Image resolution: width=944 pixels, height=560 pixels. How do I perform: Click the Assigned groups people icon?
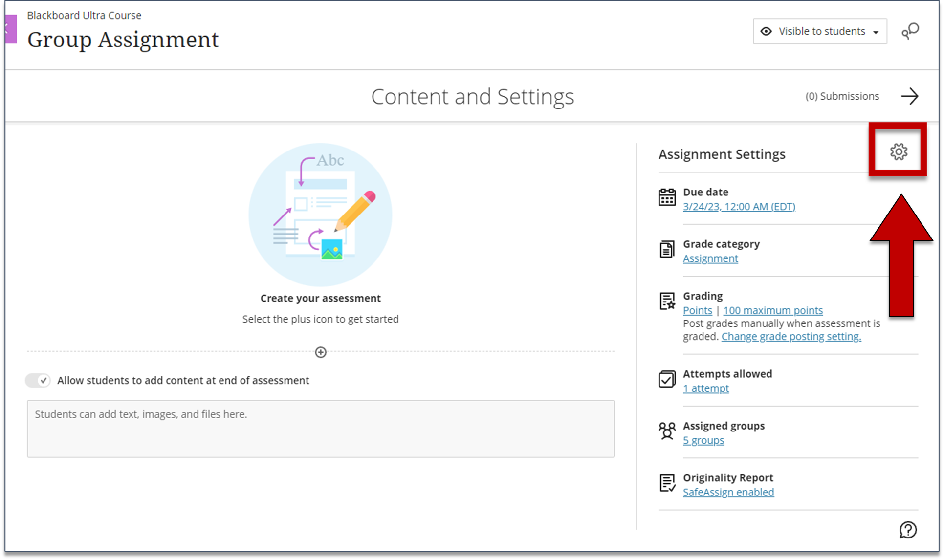[x=667, y=431]
